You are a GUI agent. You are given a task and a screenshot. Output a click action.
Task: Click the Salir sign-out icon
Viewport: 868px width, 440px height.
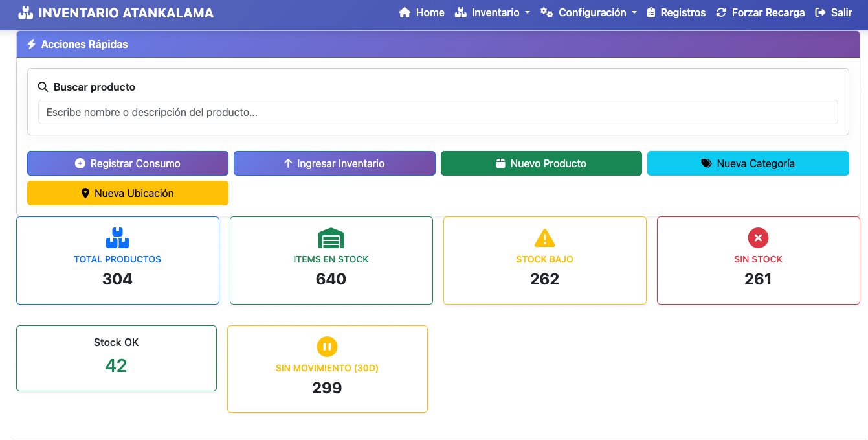[x=819, y=12]
